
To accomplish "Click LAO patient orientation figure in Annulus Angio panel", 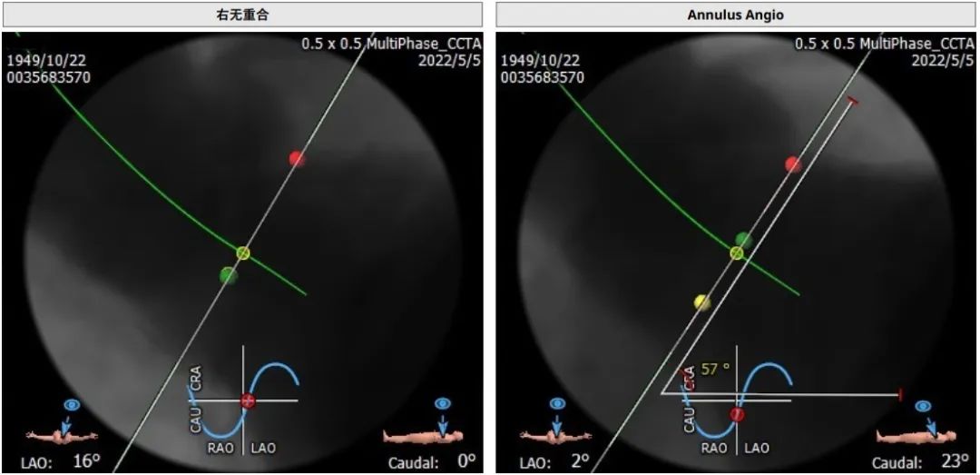I will click(x=555, y=435).
